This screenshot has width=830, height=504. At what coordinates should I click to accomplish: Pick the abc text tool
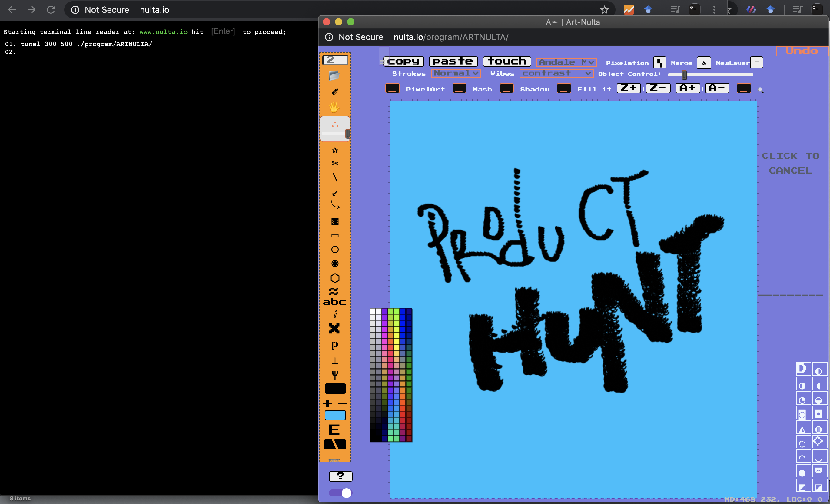coord(334,302)
